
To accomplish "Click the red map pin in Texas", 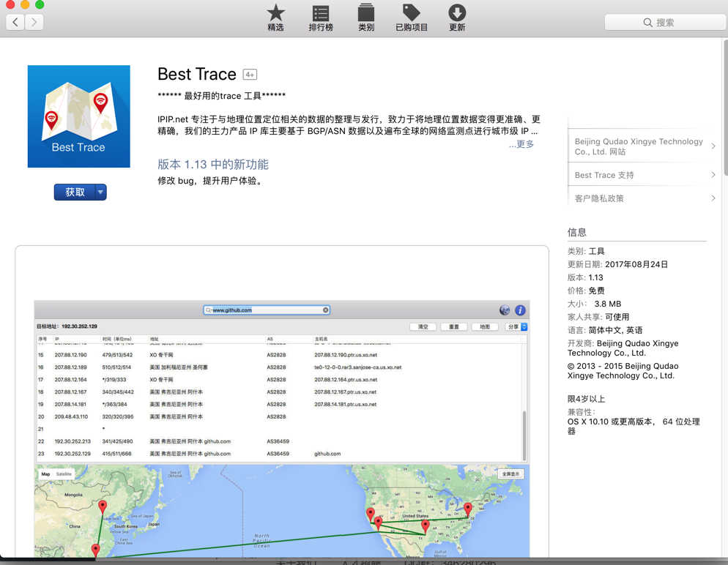I will point(425,526).
